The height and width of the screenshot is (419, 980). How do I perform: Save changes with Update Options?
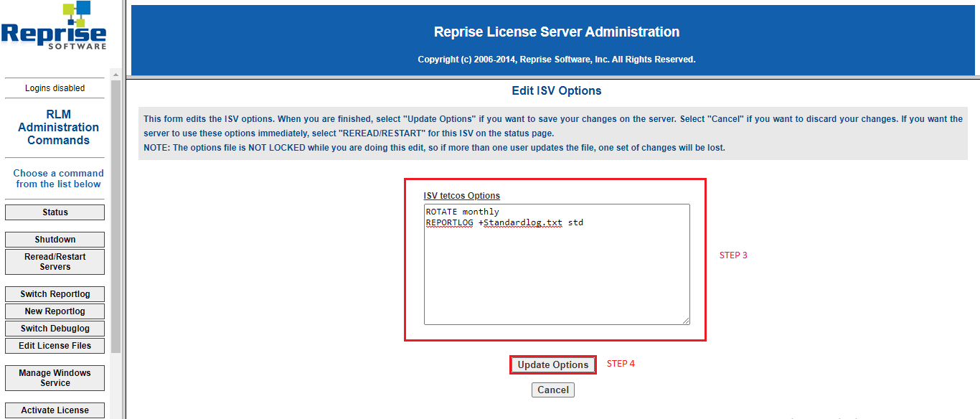553,364
